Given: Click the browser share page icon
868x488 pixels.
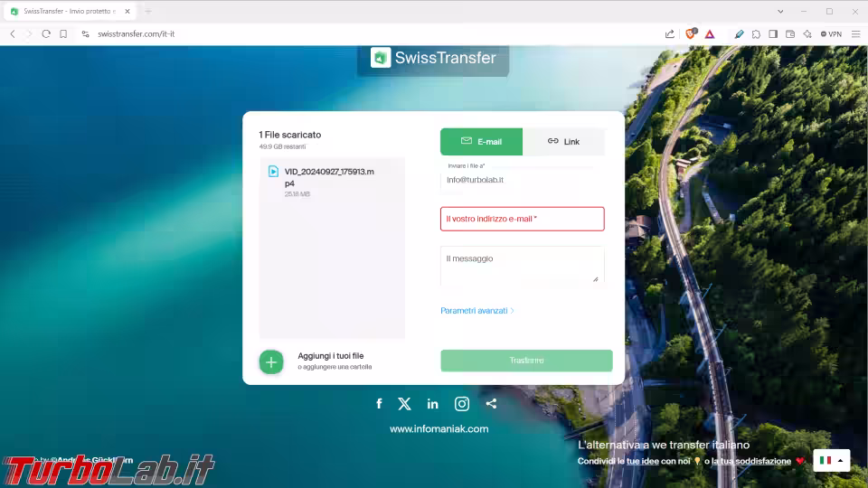Looking at the screenshot, I should 670,33.
